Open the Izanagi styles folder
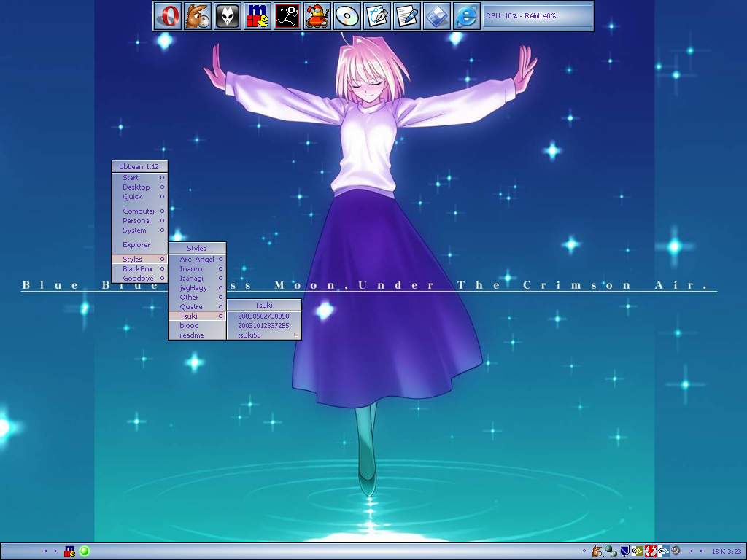This screenshot has width=747, height=560. pyautogui.click(x=197, y=278)
